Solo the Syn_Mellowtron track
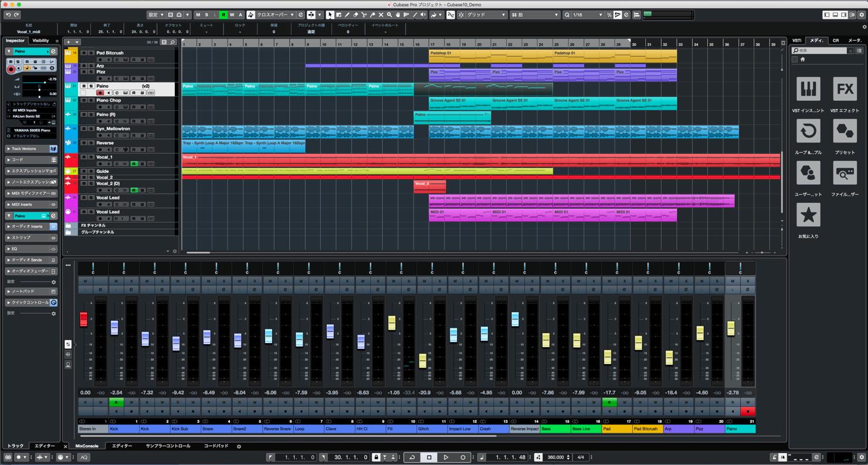The width and height of the screenshot is (868, 465). [x=91, y=128]
